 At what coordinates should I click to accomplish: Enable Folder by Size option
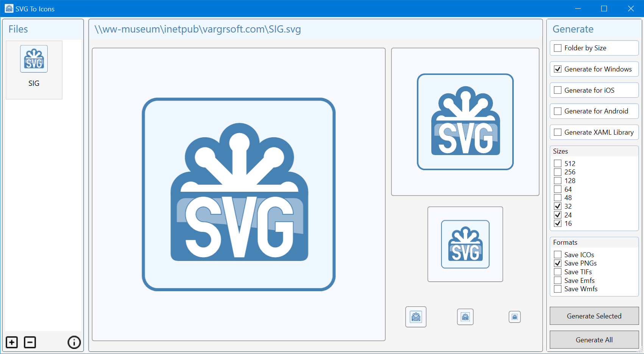click(558, 48)
